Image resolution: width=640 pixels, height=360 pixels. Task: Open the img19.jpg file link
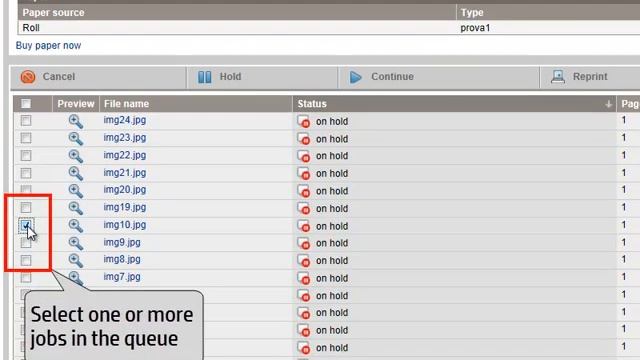tap(124, 207)
